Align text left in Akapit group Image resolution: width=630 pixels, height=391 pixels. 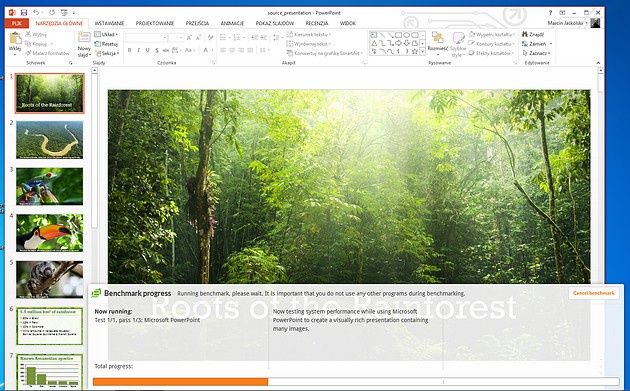pos(223,50)
